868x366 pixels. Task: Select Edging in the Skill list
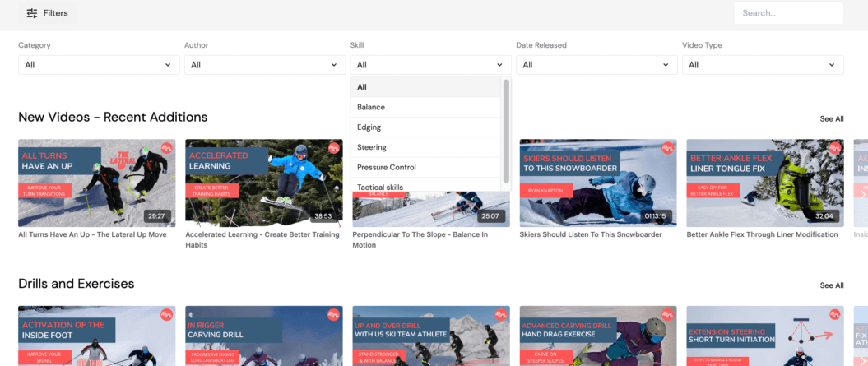(x=425, y=127)
